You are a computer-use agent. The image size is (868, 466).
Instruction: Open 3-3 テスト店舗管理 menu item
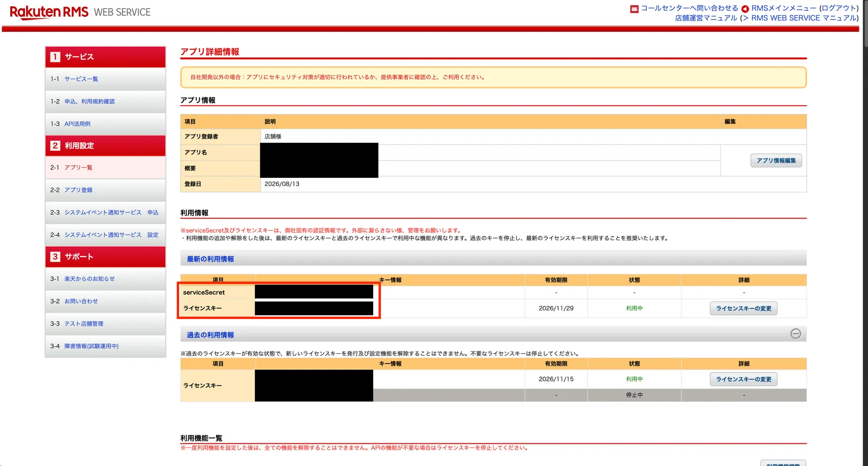(x=105, y=324)
